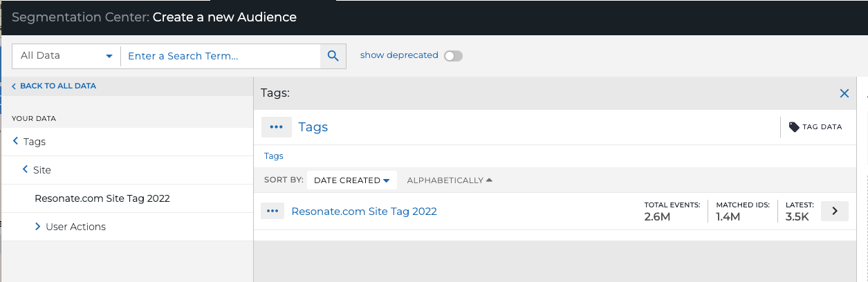This screenshot has height=282, width=868.
Task: Collapse the Site tree node
Action: point(26,169)
